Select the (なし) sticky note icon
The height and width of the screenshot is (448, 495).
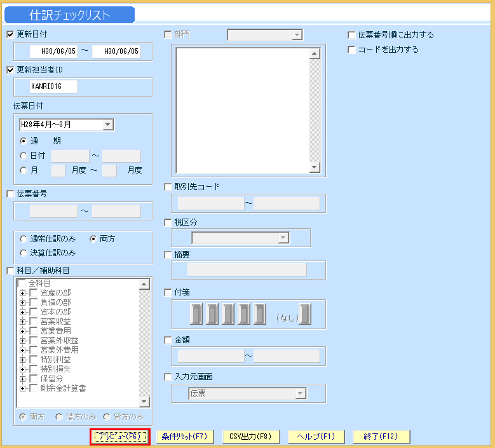tap(305, 314)
